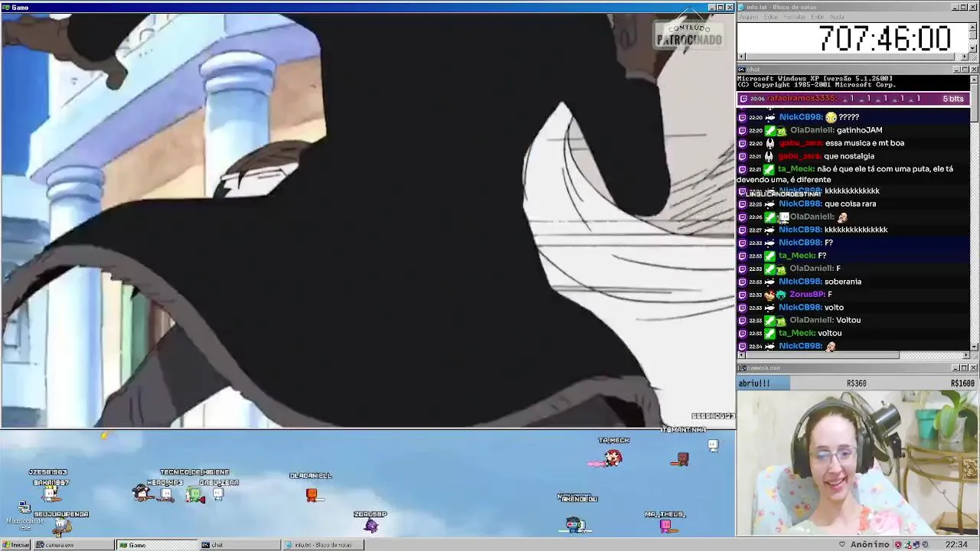The width and height of the screenshot is (980, 551).
Task: Switch to the chat taskbar button
Action: 239,545
